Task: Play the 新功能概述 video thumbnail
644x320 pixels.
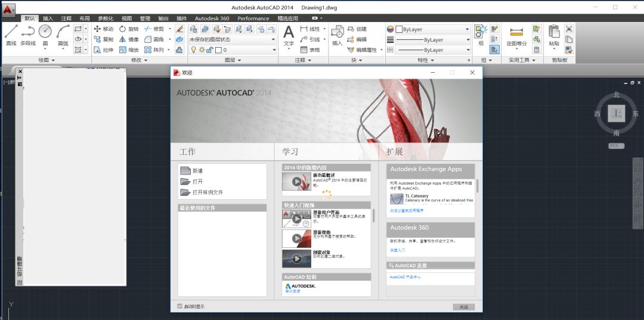Action: [x=296, y=181]
